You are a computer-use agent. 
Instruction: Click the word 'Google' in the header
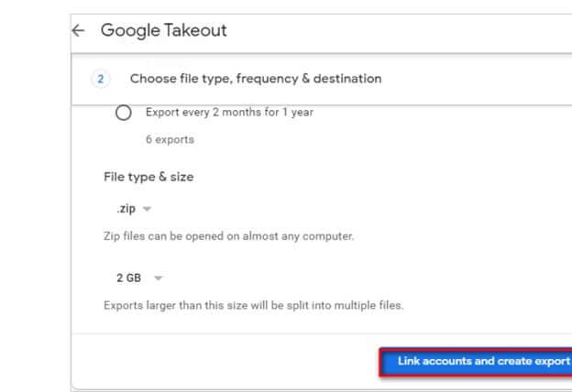[x=129, y=30]
